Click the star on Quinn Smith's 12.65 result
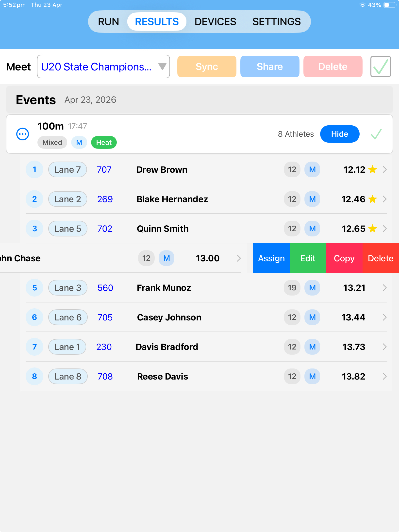This screenshot has width=399, height=532. click(x=373, y=229)
